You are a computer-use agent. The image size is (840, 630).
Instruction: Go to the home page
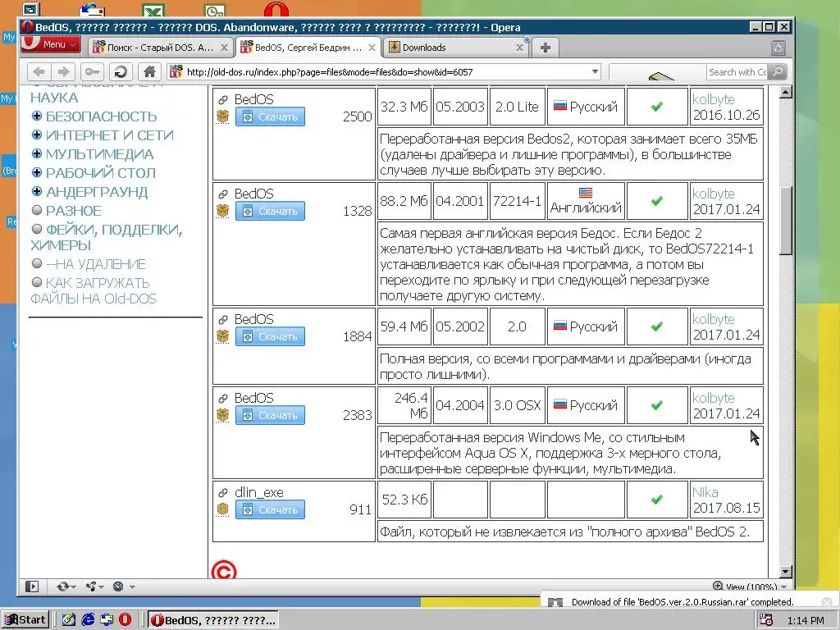(x=150, y=72)
